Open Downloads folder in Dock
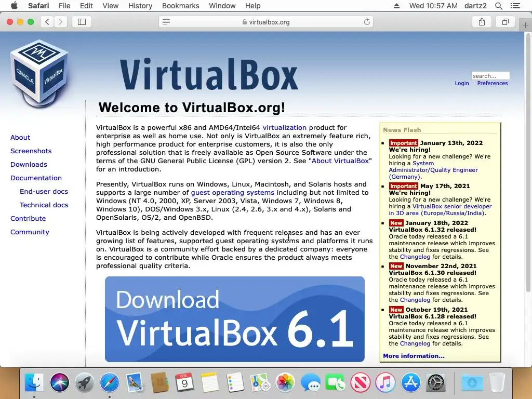The height and width of the screenshot is (399, 532). click(x=472, y=382)
